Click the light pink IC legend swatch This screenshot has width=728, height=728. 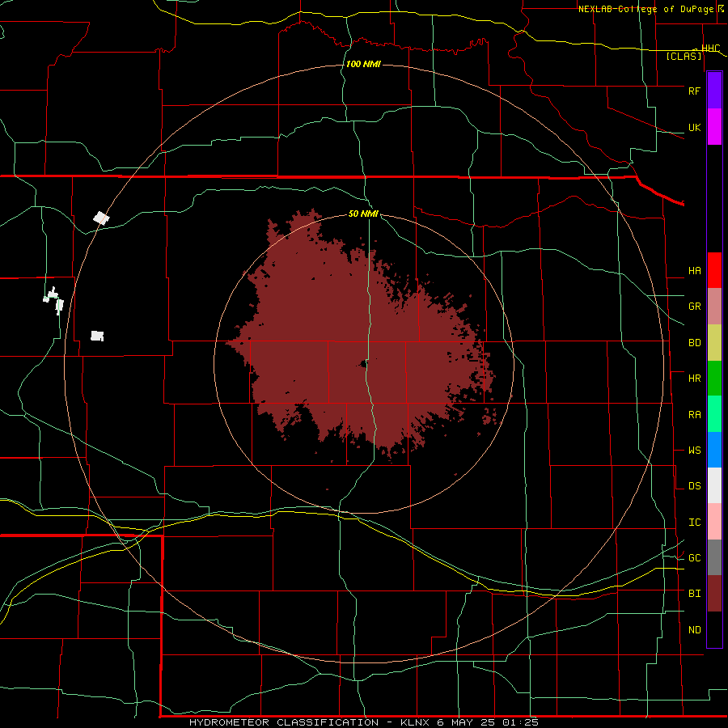[x=714, y=522]
